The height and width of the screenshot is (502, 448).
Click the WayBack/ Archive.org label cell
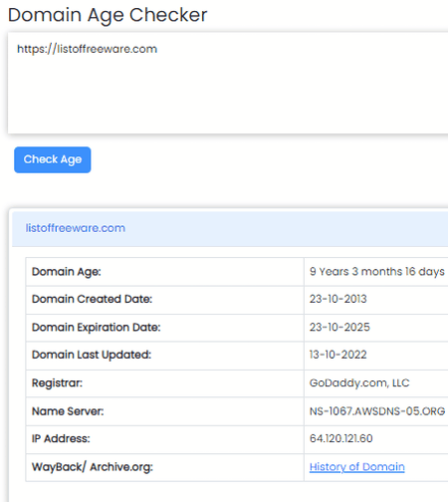tap(165, 467)
